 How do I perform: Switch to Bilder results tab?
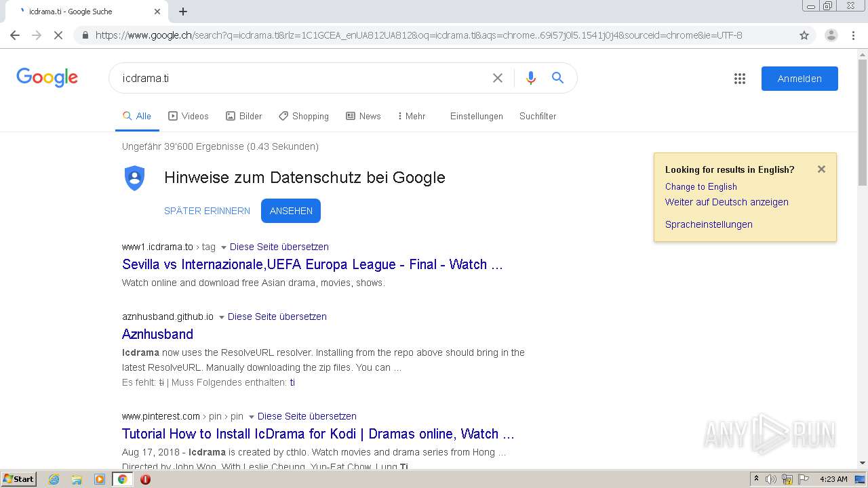pos(243,117)
